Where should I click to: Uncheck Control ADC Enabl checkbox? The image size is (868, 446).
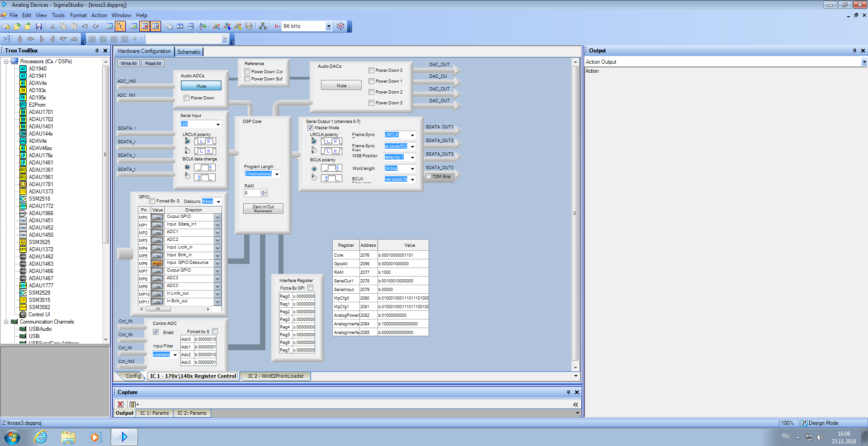(x=156, y=332)
